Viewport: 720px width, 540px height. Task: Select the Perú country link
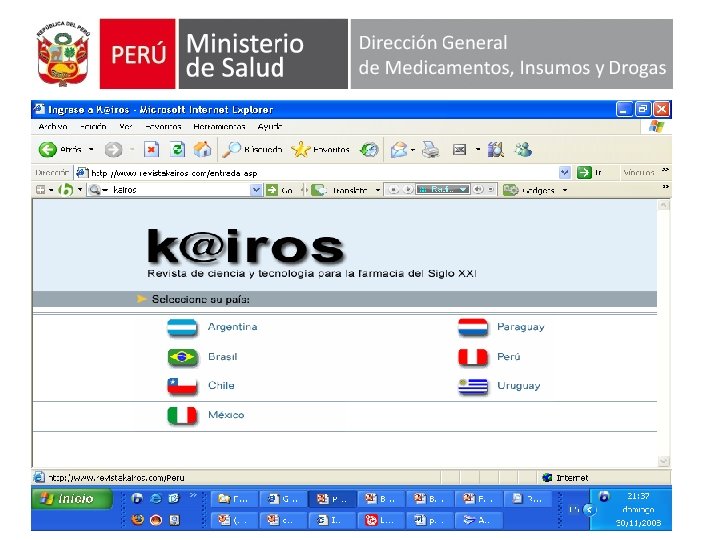pyautogui.click(x=509, y=357)
